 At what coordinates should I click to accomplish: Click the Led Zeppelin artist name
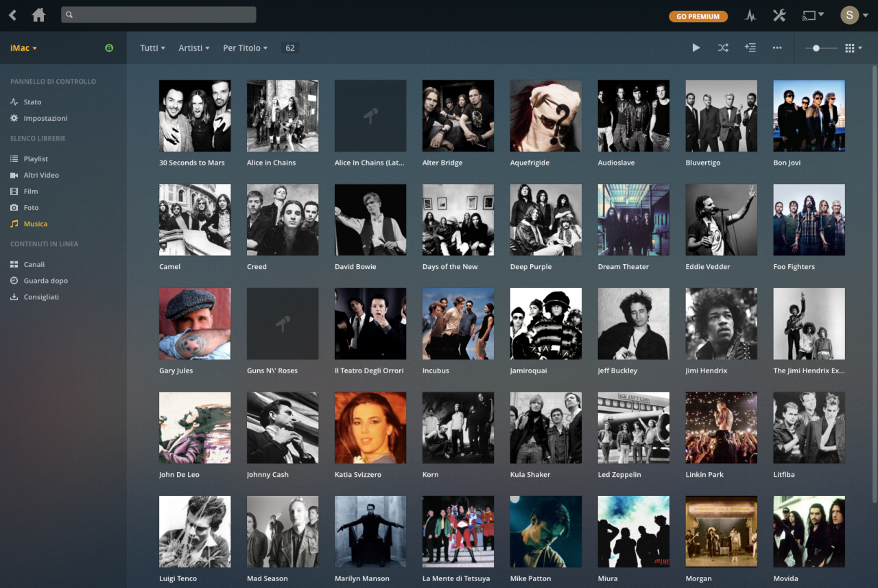click(619, 475)
